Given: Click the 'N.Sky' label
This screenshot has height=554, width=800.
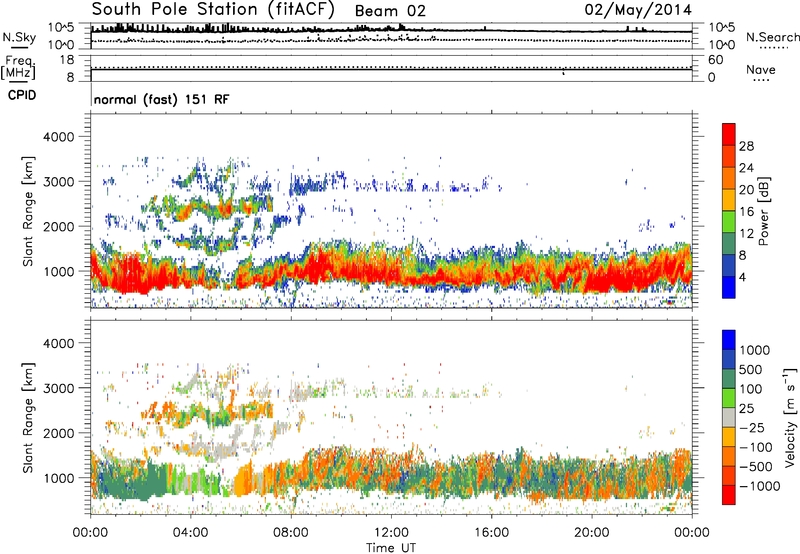Looking at the screenshot, I should pos(19,37).
